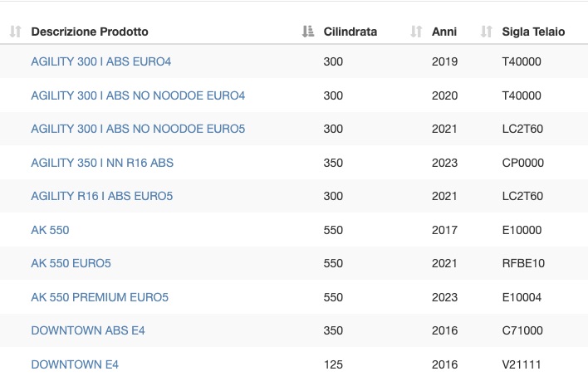Select year 2017 in AK 550 row
This screenshot has height=386, width=588.
(x=444, y=230)
